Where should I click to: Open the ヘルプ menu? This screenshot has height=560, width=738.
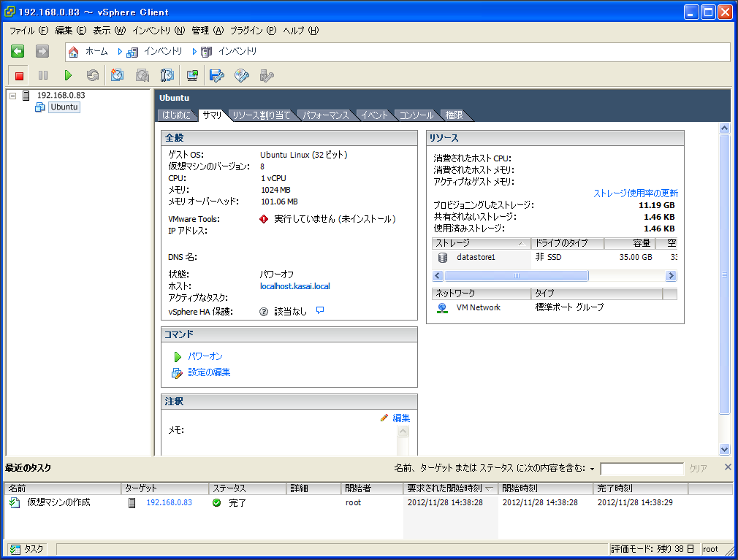301,31
